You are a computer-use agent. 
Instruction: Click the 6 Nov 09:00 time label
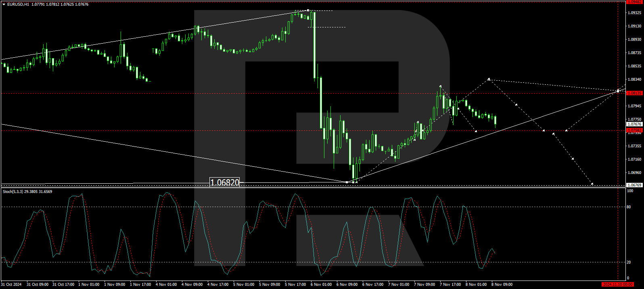click(x=347, y=285)
